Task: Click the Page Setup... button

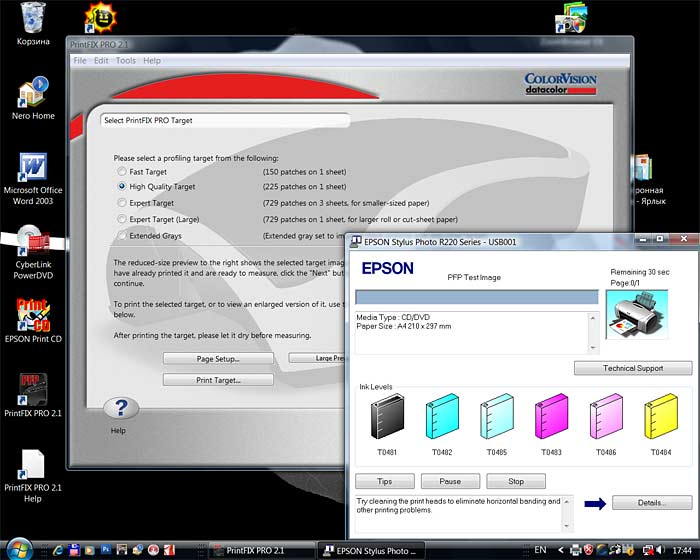Action: (218, 359)
